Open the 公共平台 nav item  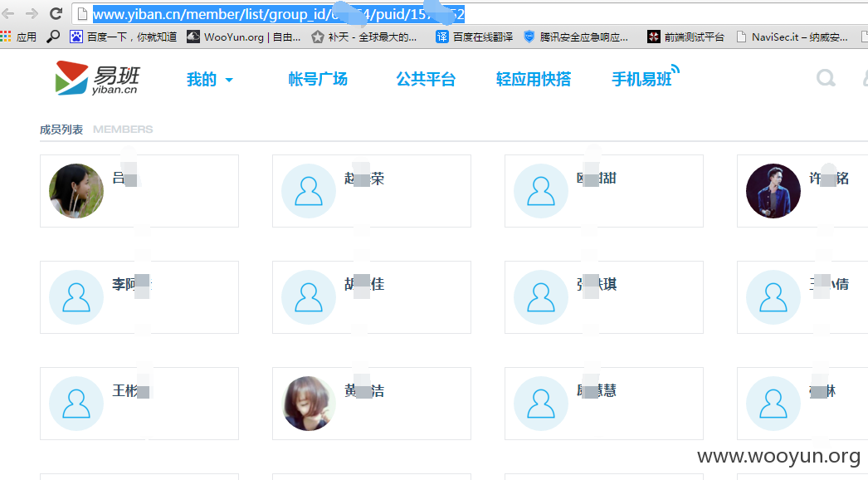coord(426,79)
